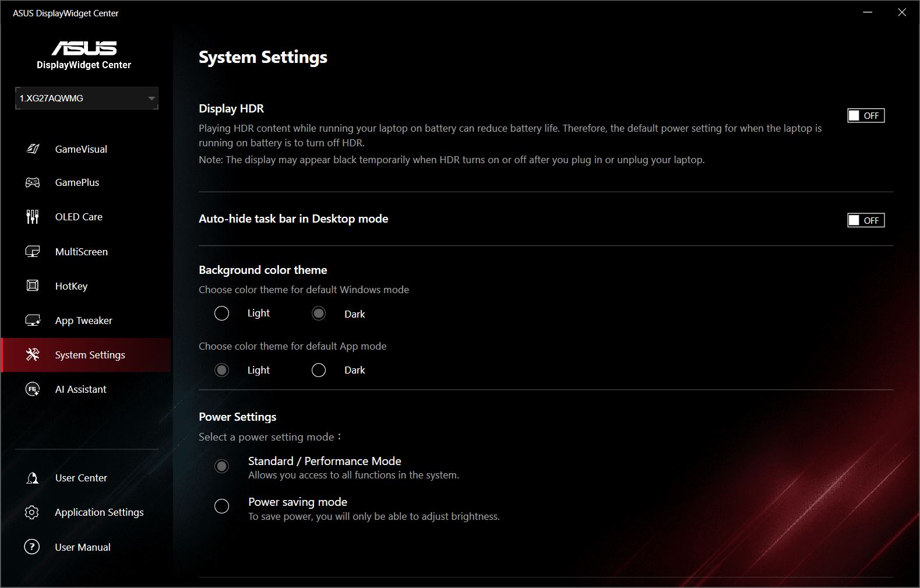Screen dimensions: 920x588
Task: Navigate to the App Tweaker section
Action: click(x=83, y=321)
